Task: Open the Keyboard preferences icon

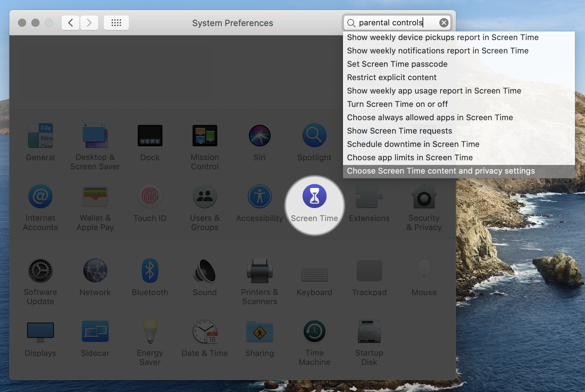Action: (315, 274)
